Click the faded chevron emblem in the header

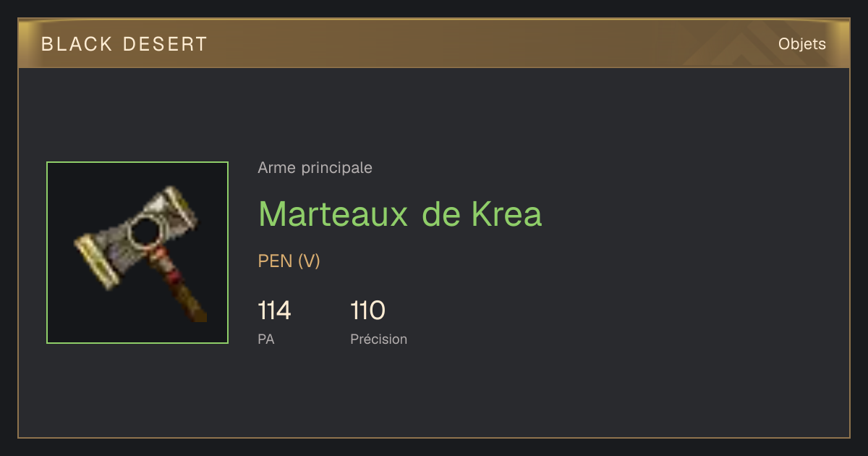(x=745, y=45)
